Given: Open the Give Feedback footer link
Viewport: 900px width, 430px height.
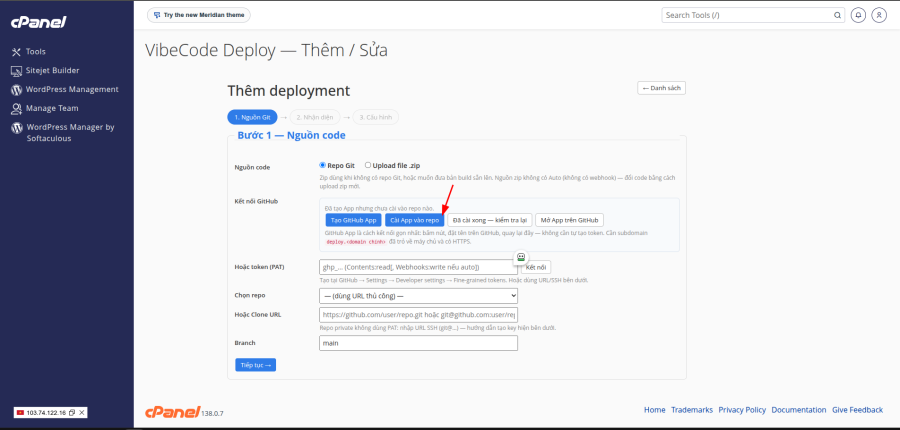Looking at the screenshot, I should [858, 410].
